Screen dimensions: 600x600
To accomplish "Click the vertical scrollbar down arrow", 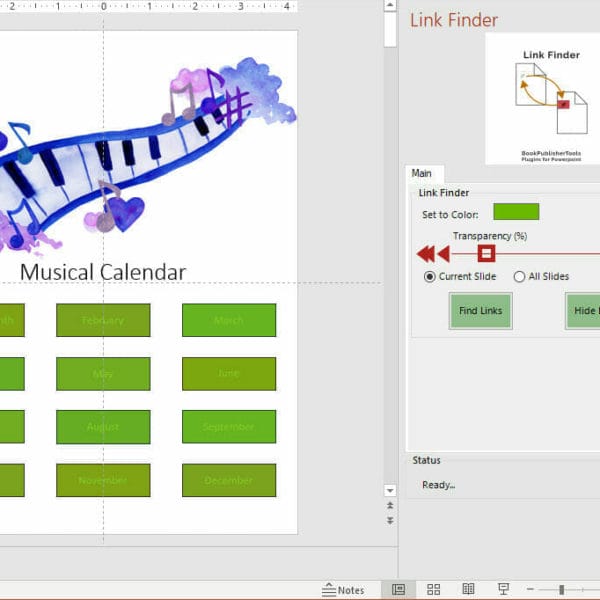I will coord(390,490).
